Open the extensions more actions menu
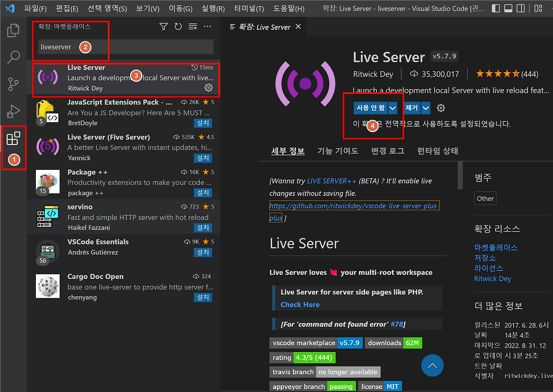Screen dimensions: 553x392 [207, 26]
